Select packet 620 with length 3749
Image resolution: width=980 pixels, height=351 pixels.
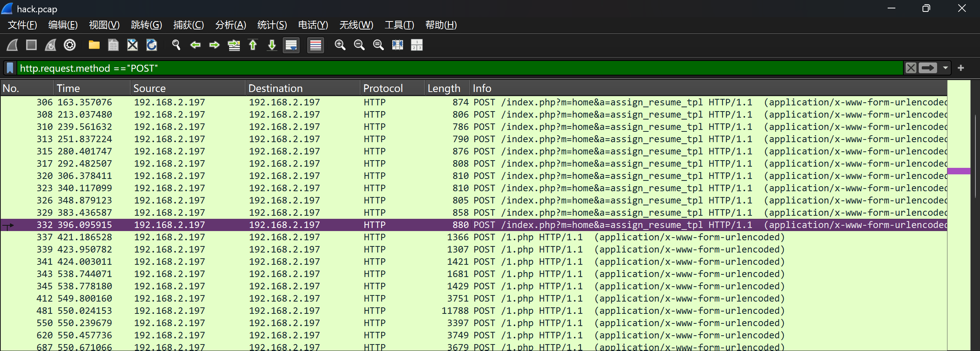[474, 335]
